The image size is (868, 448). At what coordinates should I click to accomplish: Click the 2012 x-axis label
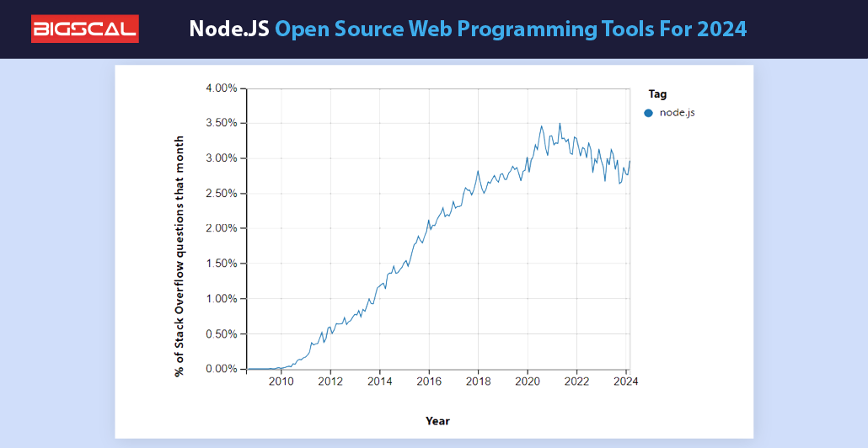330,381
